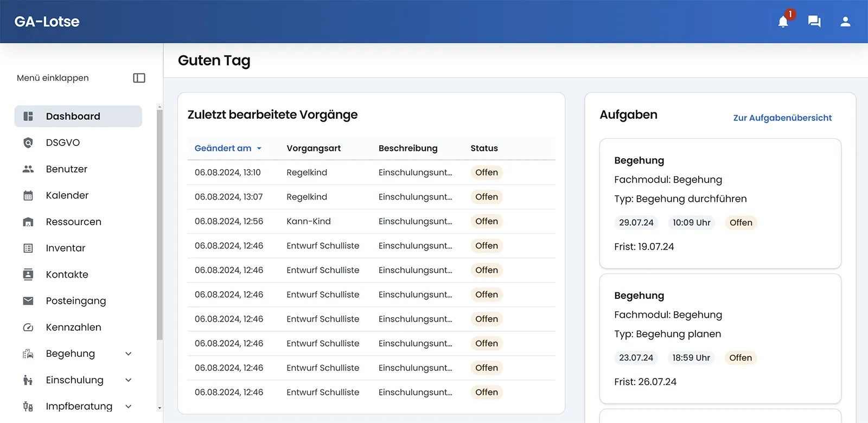Click Typ: Begehung durchführen text
Screen dimensions: 868x423
[680, 199]
